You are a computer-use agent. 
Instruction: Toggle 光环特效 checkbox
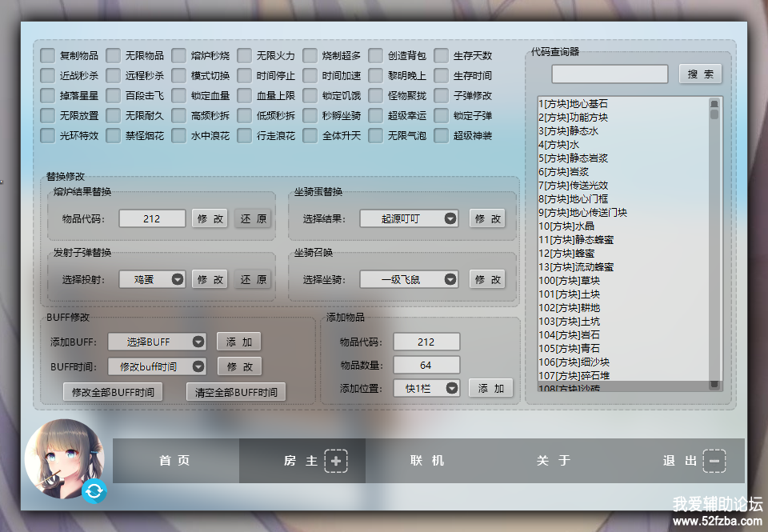[47, 136]
